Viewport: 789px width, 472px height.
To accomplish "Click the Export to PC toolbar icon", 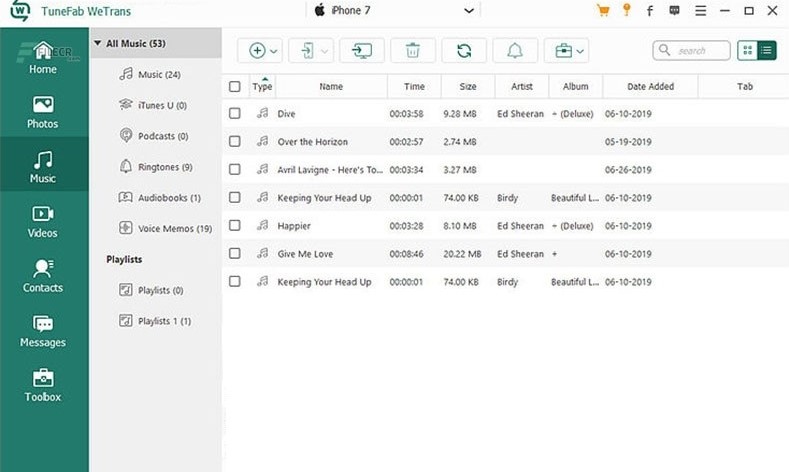I will point(362,51).
